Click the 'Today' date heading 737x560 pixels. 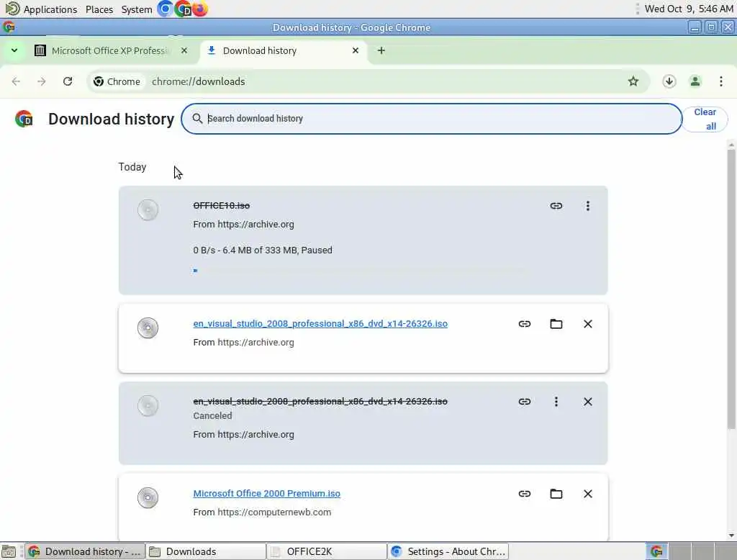(132, 167)
